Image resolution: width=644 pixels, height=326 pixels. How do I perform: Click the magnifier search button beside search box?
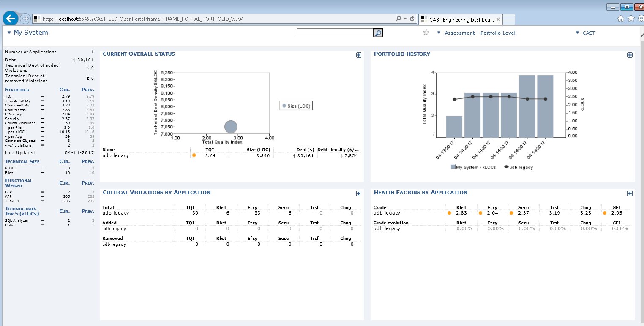pyautogui.click(x=378, y=33)
